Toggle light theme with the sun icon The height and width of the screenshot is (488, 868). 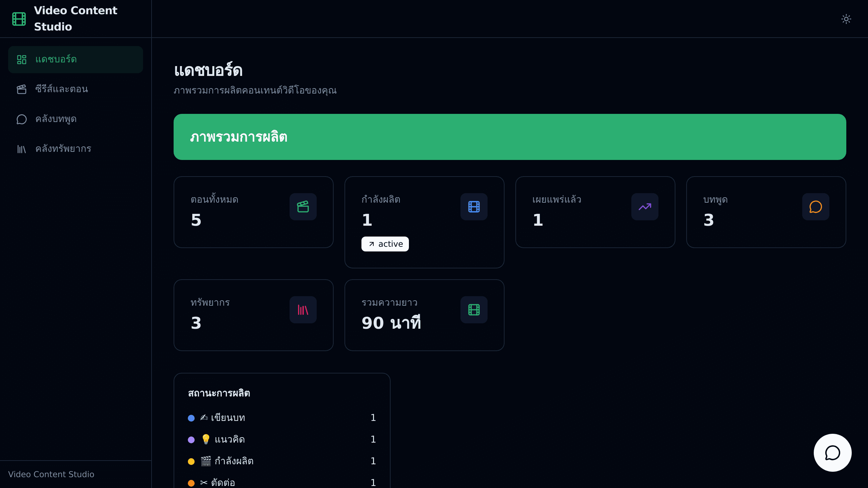click(846, 19)
